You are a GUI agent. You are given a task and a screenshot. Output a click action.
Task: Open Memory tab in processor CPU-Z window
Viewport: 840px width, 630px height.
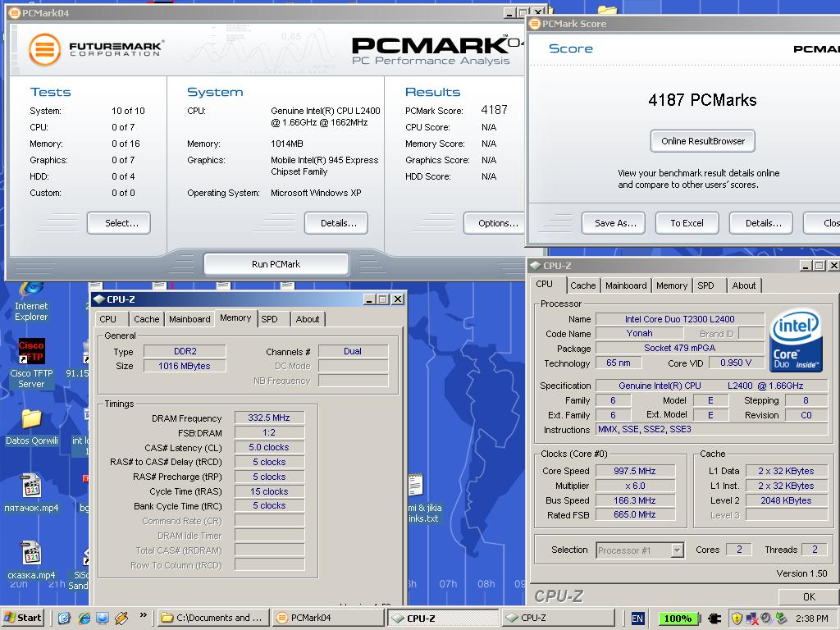tap(672, 285)
